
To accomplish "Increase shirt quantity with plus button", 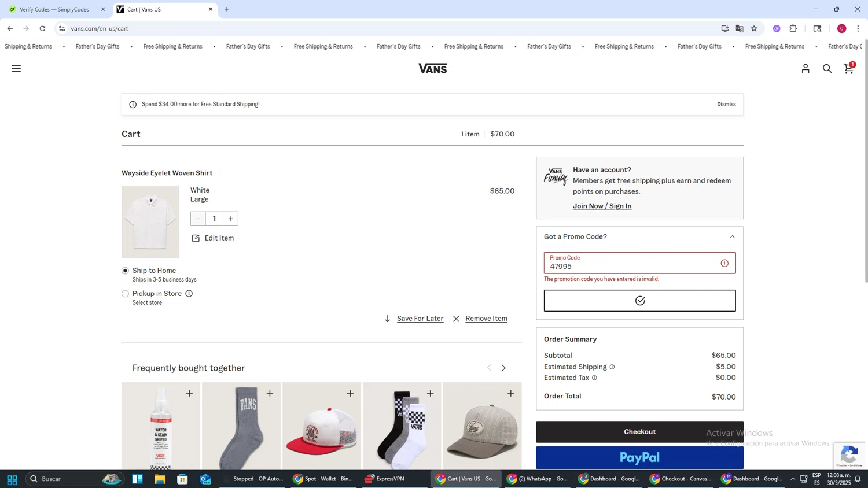I will (x=230, y=219).
